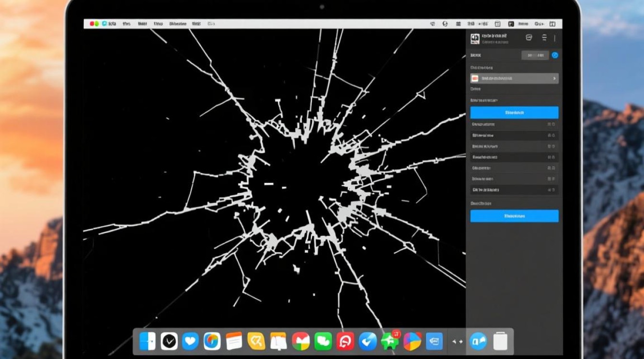Open the black clock app in dock
Screen dimensions: 644x359
pos(169,341)
